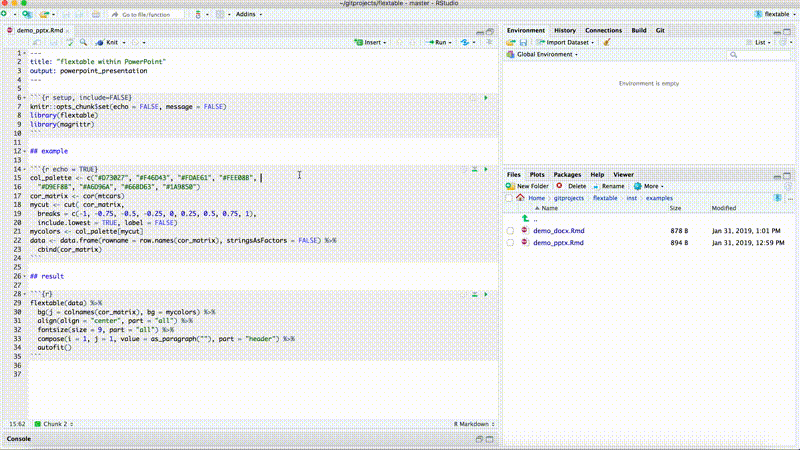Open the demo_docx.Rmd file link

tap(559, 231)
